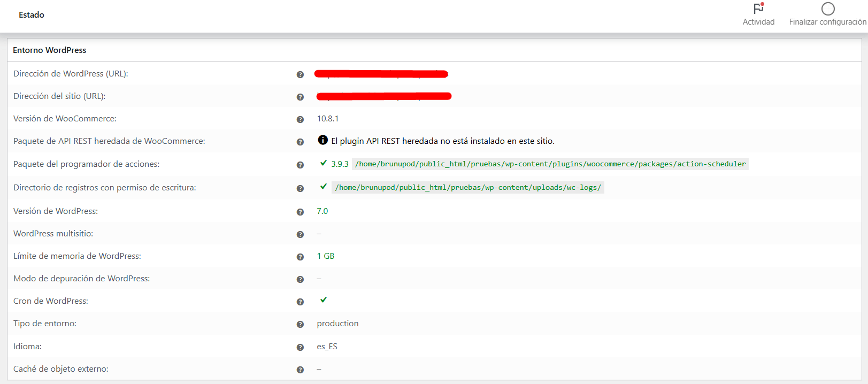
Task: Open Finalizar configuración label
Action: coord(828,22)
